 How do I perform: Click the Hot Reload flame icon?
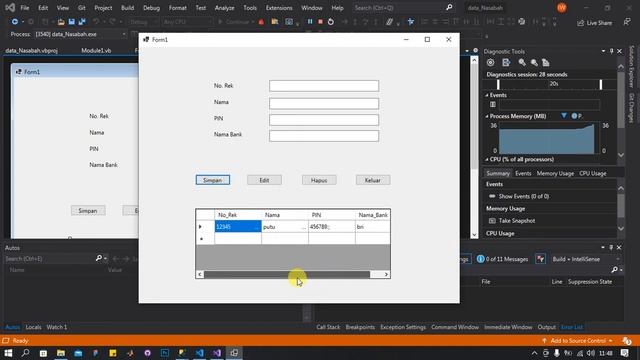pos(261,22)
